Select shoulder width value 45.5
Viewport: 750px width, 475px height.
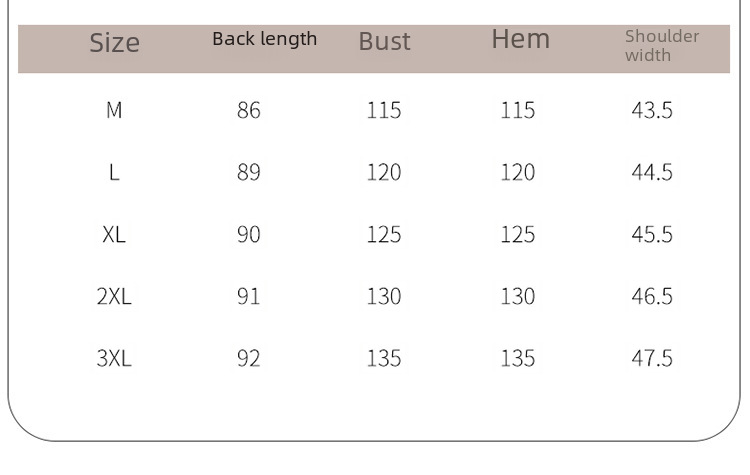tap(652, 234)
